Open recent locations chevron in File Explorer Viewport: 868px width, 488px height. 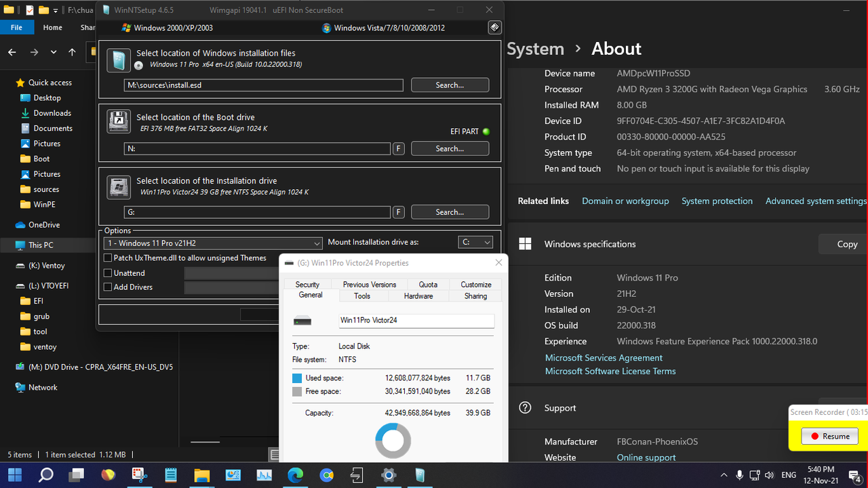54,52
